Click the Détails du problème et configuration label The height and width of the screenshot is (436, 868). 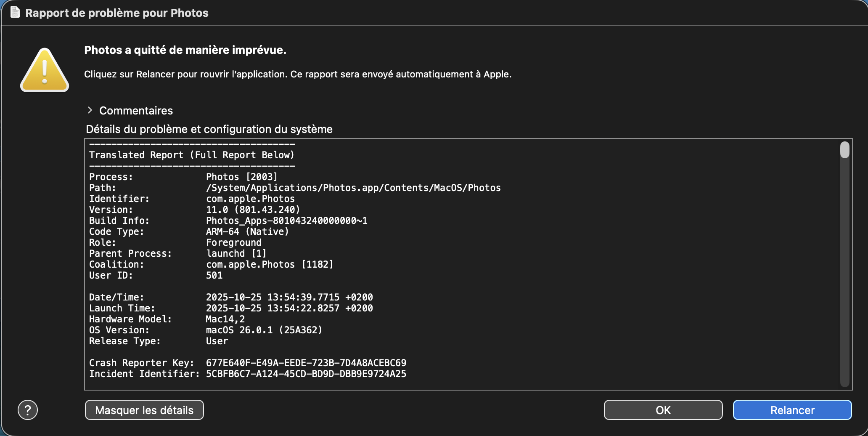[x=209, y=129]
